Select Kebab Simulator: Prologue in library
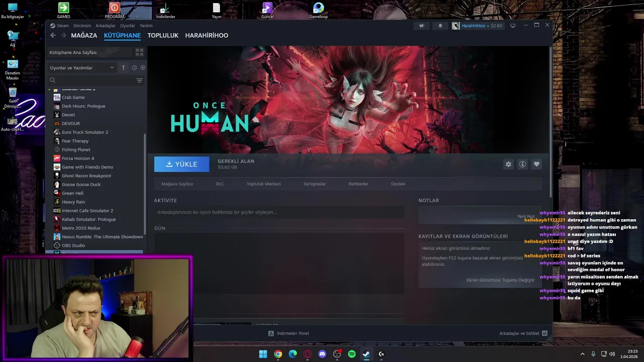The height and width of the screenshot is (362, 644). point(89,219)
